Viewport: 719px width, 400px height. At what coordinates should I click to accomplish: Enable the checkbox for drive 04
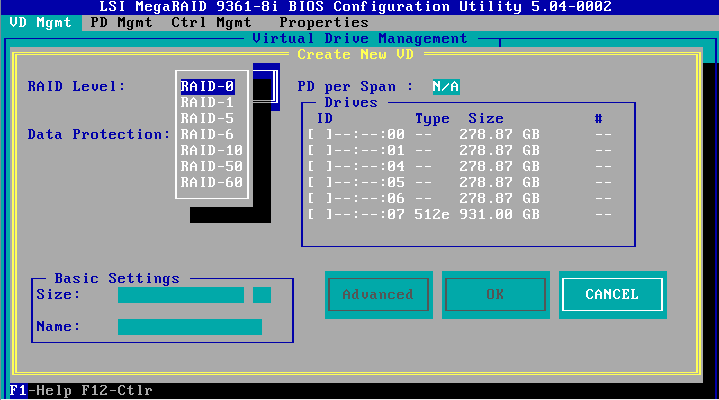[320, 167]
